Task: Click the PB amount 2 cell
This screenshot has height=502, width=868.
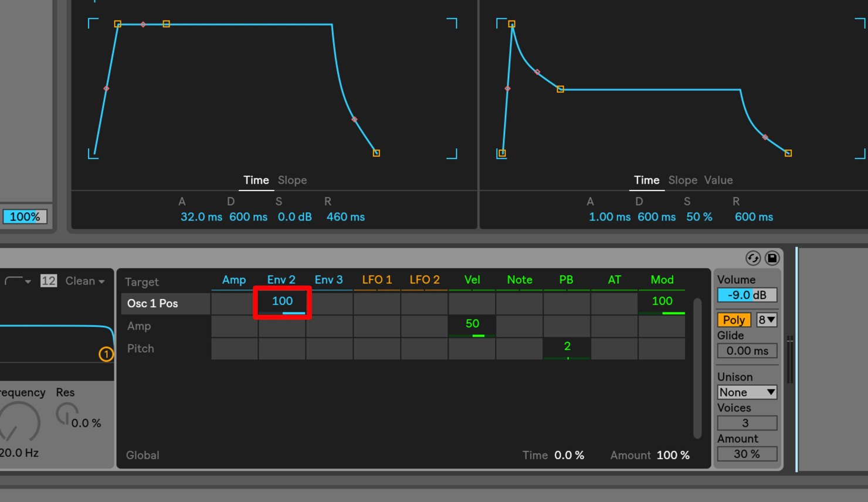Action: 567,348
